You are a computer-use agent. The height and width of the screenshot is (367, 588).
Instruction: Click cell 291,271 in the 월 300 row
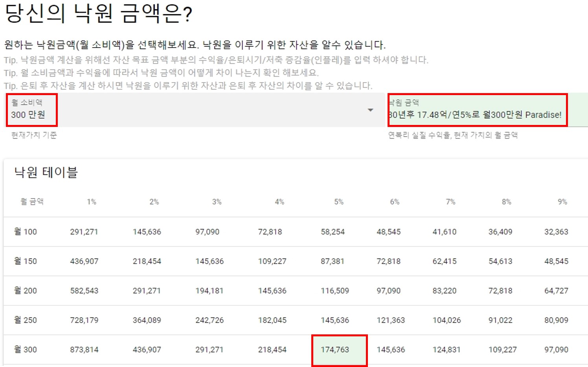(209, 350)
